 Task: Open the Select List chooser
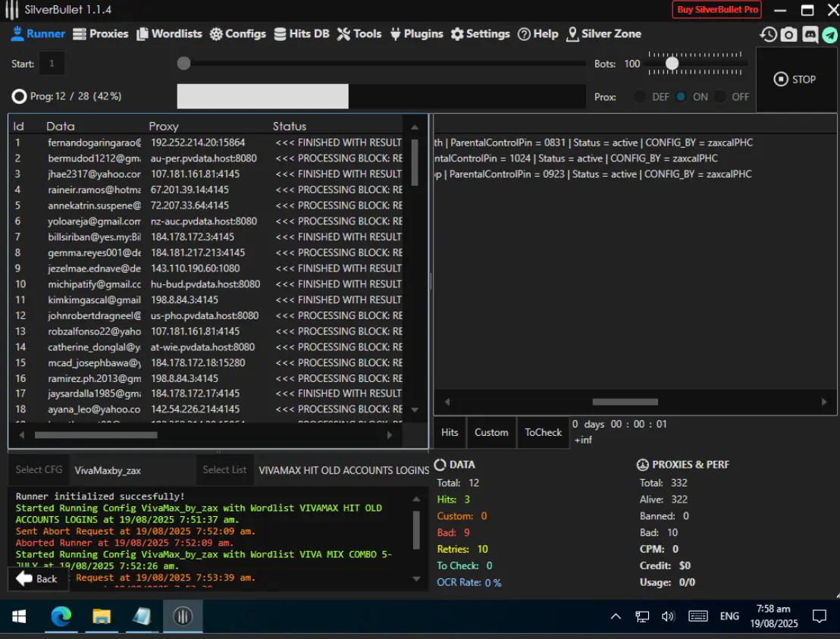pyautogui.click(x=224, y=470)
